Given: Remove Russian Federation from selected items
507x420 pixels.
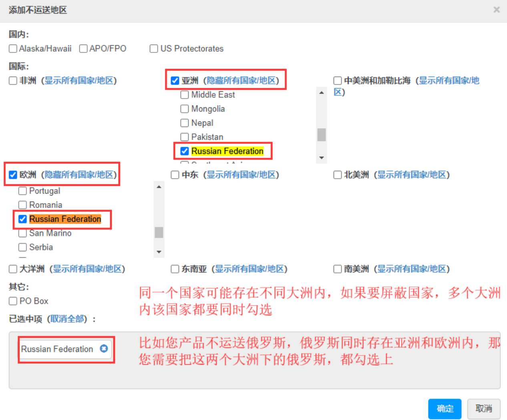Looking at the screenshot, I should pyautogui.click(x=104, y=349).
